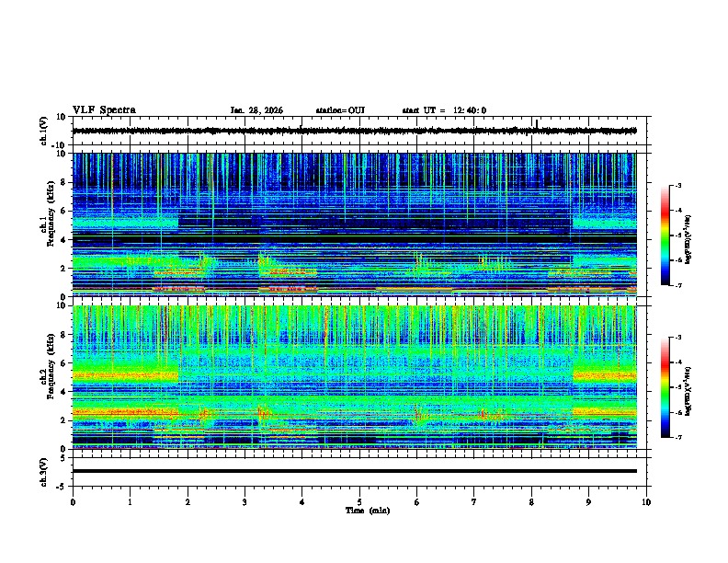
Task: Click the "-4" label on ch.2 colorbar
Action: coord(678,362)
